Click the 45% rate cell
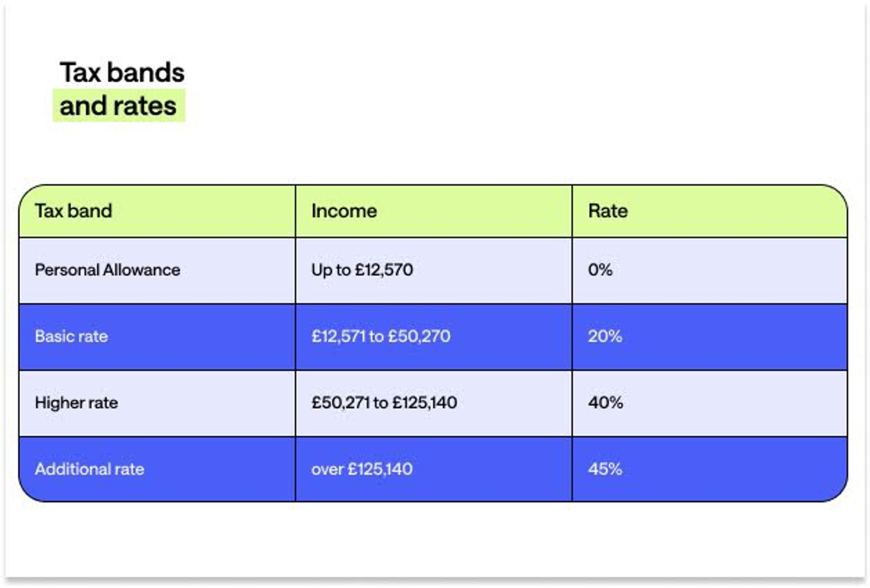The width and height of the screenshot is (870, 588). click(x=710, y=469)
